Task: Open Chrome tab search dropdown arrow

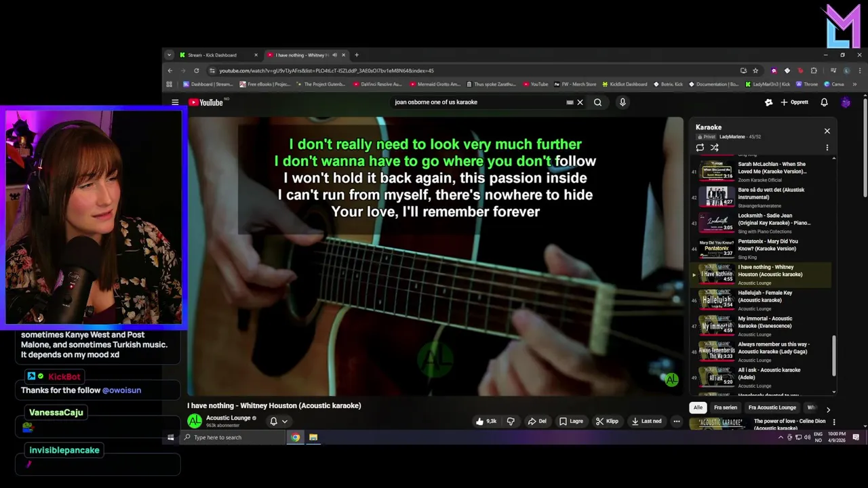Action: (169, 55)
